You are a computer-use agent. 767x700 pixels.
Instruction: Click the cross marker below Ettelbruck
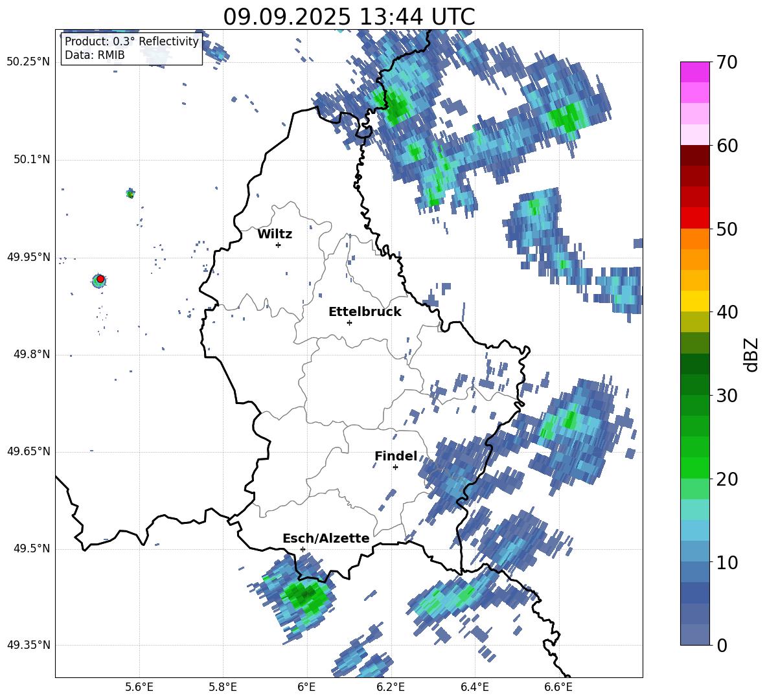click(x=349, y=322)
